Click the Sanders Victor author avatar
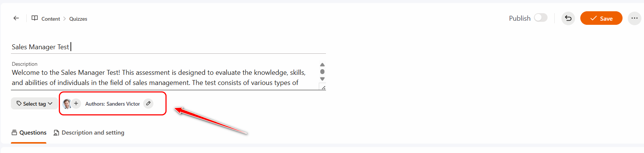This screenshot has width=644, height=153. (x=67, y=104)
